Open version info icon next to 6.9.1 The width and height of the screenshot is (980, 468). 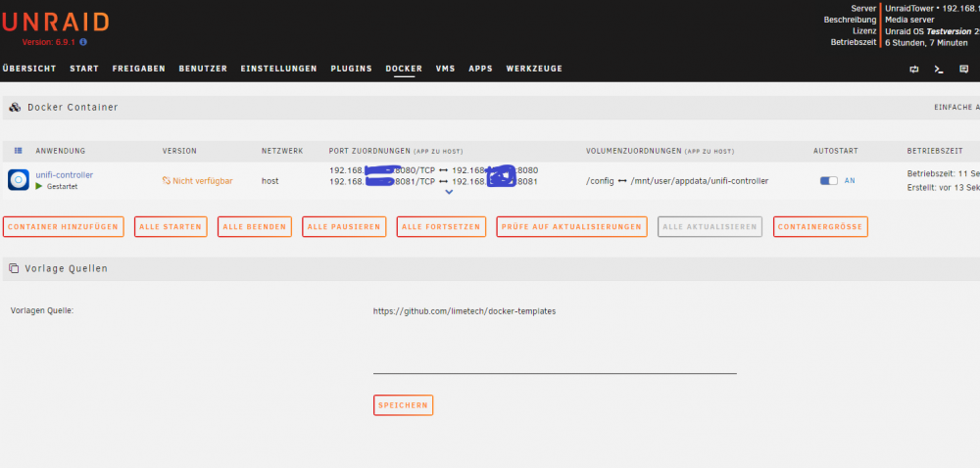click(x=83, y=42)
